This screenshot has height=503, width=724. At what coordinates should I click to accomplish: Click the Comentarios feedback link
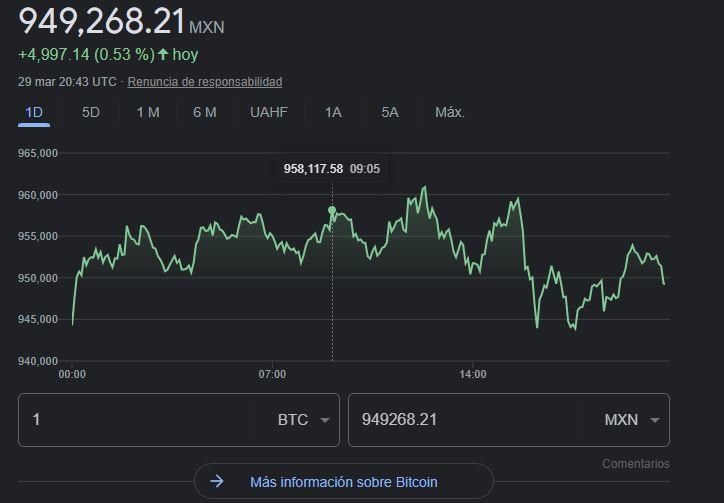point(635,464)
